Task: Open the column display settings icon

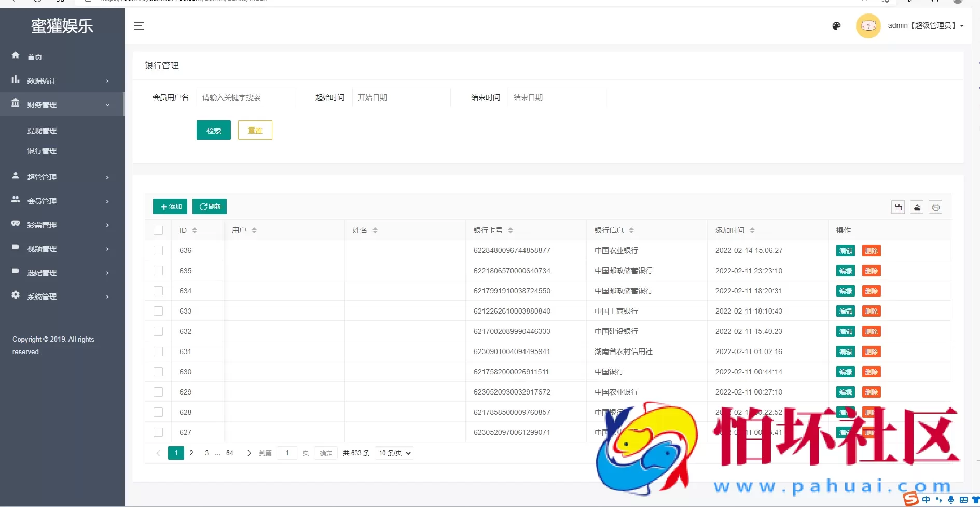Action: pyautogui.click(x=899, y=206)
